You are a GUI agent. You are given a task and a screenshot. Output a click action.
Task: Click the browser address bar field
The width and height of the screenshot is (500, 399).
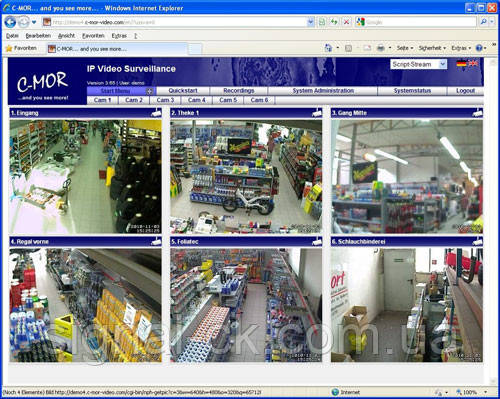tap(178, 22)
